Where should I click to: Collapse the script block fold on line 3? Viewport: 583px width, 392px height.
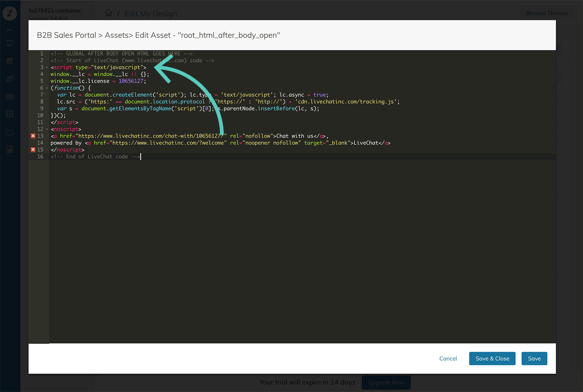47,67
